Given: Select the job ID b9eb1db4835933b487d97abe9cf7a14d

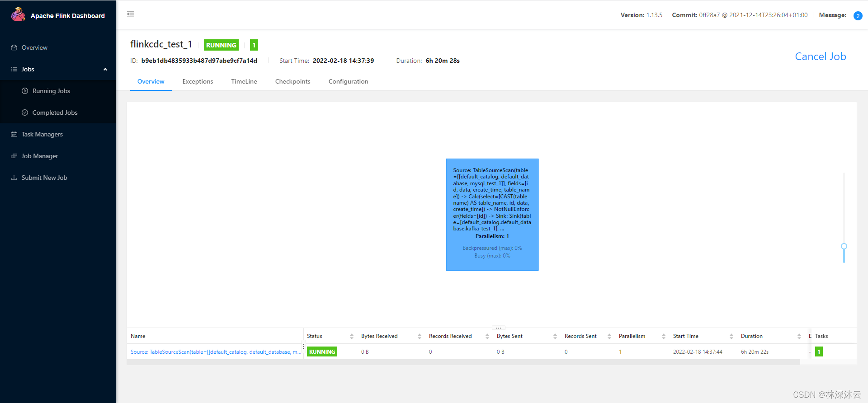Looking at the screenshot, I should [199, 61].
